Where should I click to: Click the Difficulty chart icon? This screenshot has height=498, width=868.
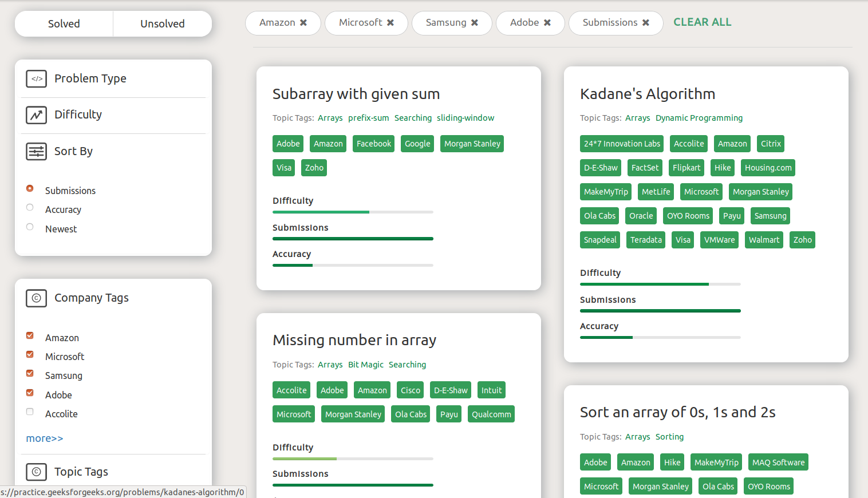coord(36,115)
